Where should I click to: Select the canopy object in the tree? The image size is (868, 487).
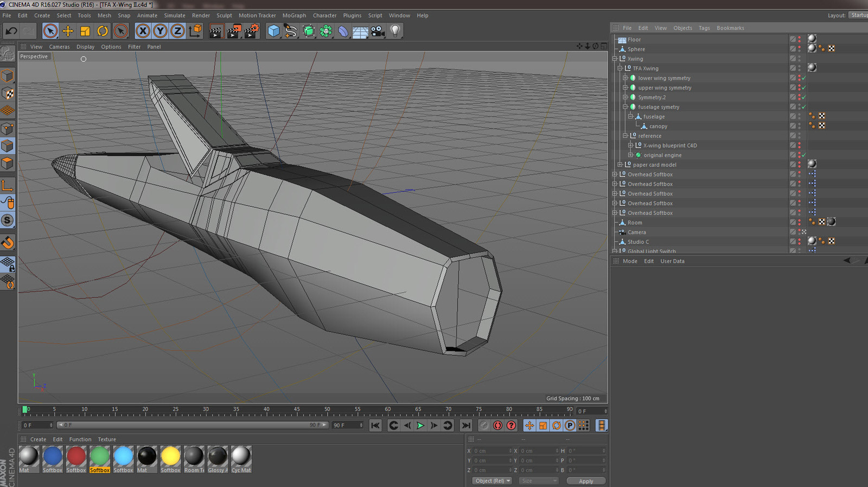pos(658,126)
